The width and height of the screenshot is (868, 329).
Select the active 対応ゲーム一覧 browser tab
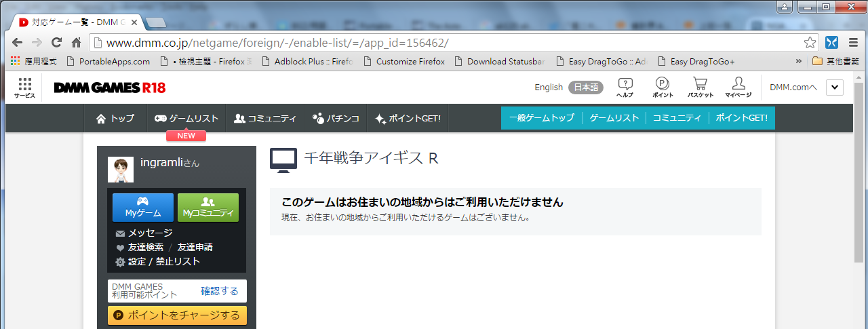pyautogui.click(x=75, y=22)
